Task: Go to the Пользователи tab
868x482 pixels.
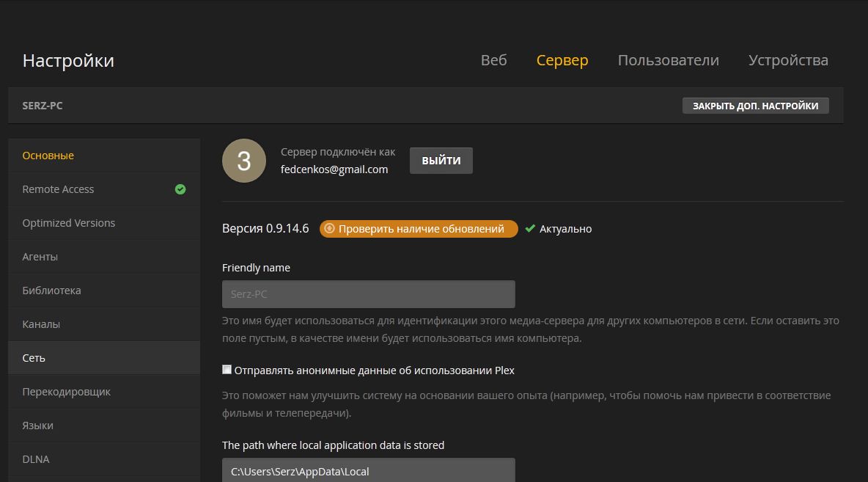Action: pos(668,60)
